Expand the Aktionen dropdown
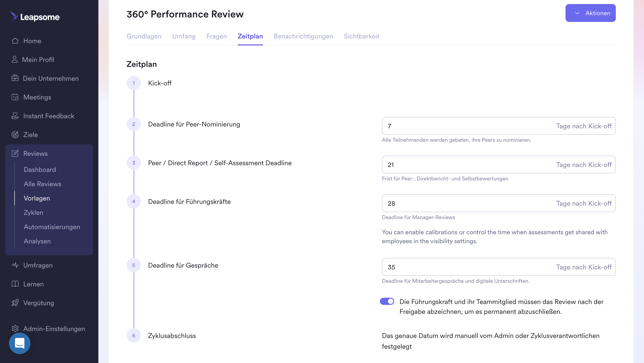644x363 pixels. (x=591, y=13)
